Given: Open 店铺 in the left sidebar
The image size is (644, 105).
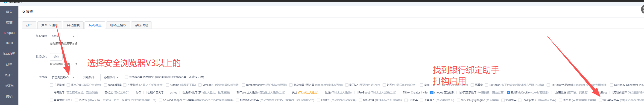Looking at the screenshot, I should [9, 22].
